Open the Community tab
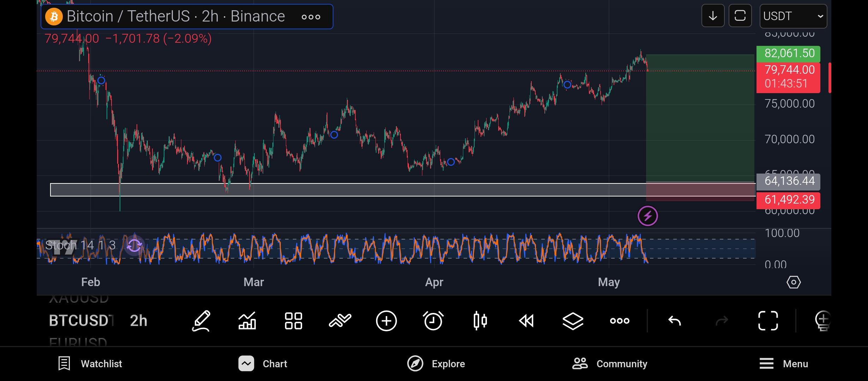868x381 pixels. pyautogui.click(x=610, y=364)
